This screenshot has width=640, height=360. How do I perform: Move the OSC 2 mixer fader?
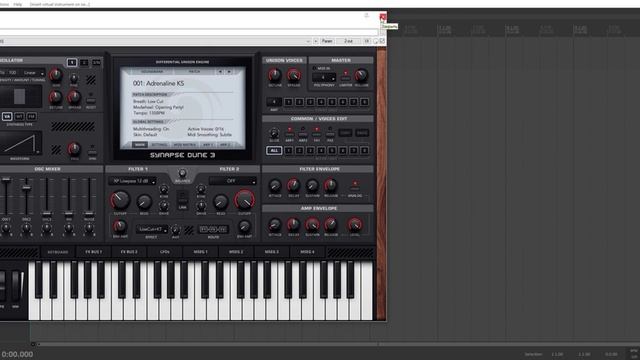coord(27,187)
